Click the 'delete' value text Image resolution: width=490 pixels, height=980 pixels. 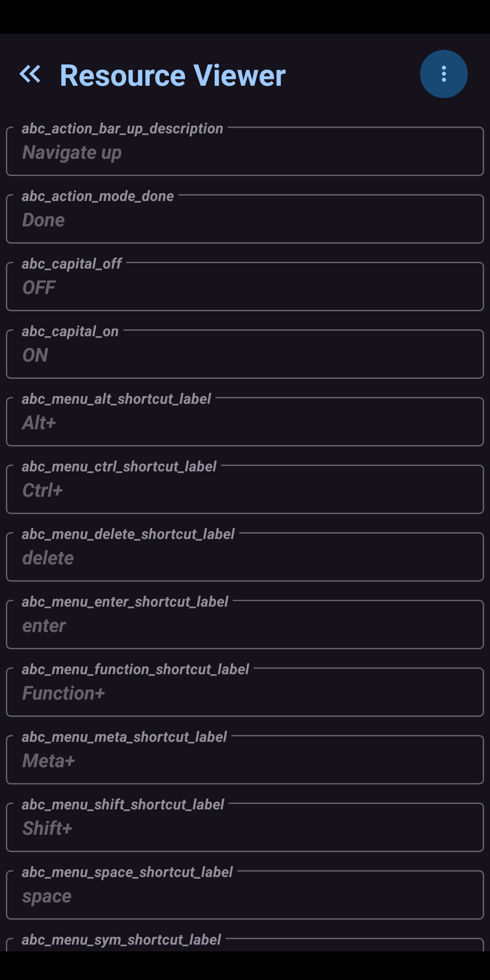click(x=48, y=559)
